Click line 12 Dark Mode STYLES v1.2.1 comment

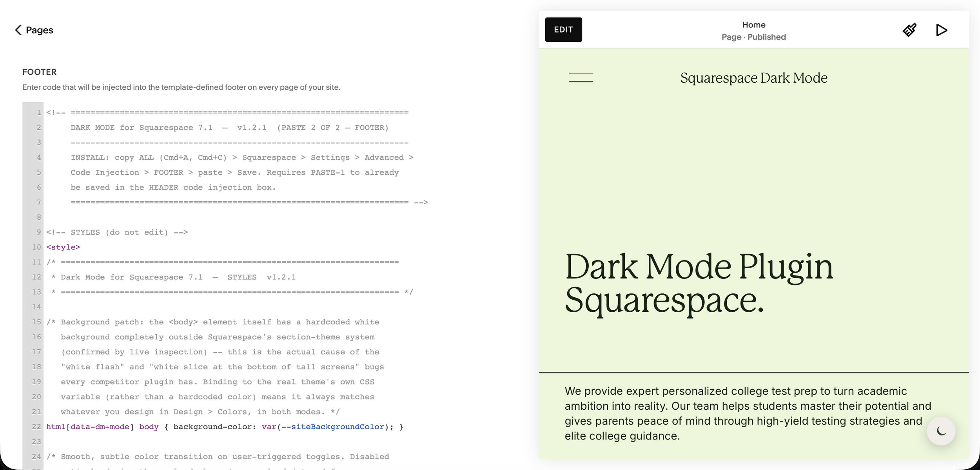[x=173, y=277]
